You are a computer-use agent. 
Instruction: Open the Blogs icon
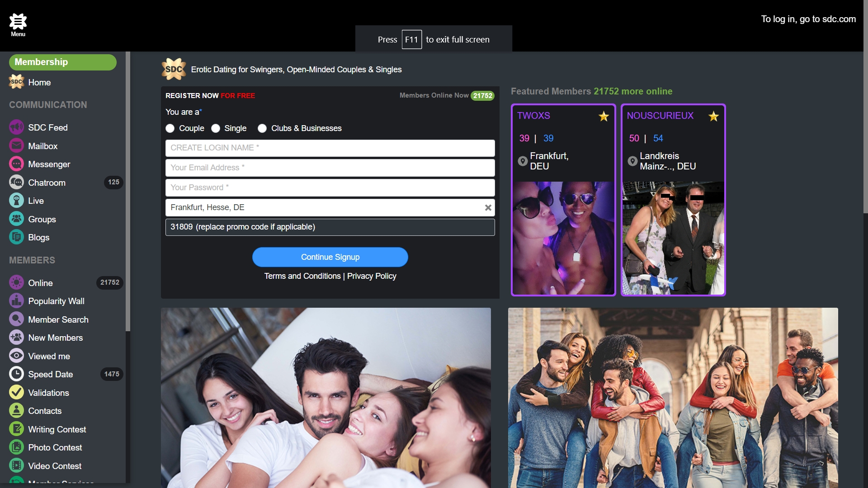pyautogui.click(x=17, y=237)
